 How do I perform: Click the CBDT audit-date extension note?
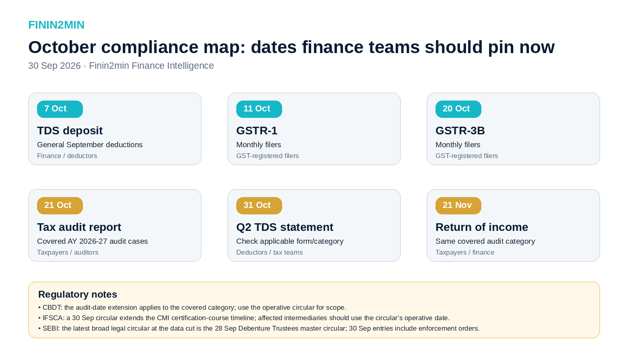(192, 308)
